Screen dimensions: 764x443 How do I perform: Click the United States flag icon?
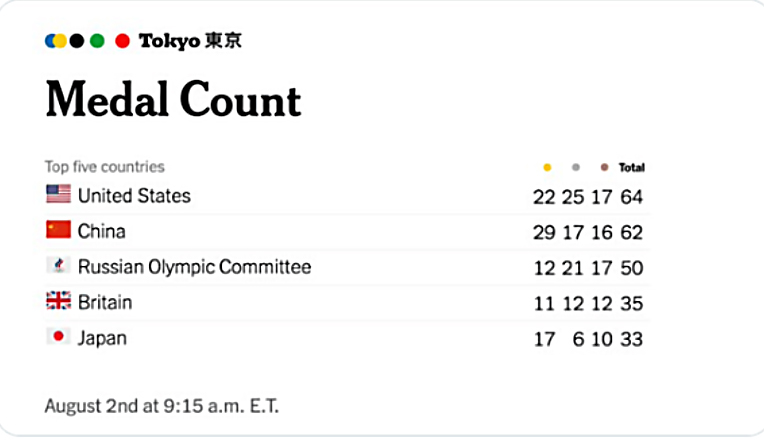tap(58, 194)
